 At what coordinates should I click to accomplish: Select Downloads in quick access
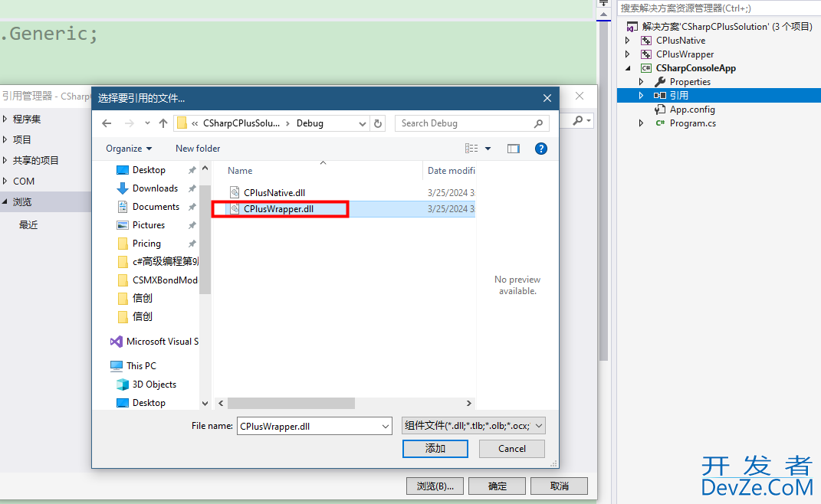point(155,188)
